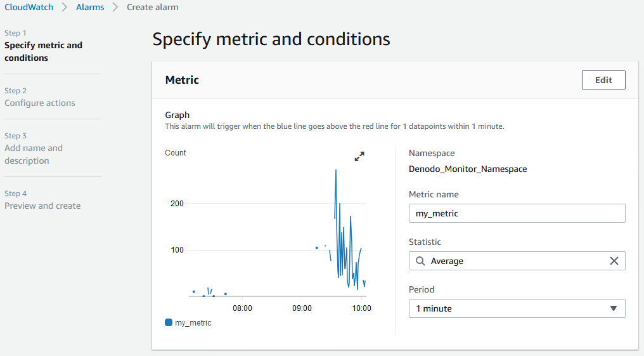The height and width of the screenshot is (356, 644).
Task: Clear the Average statistic with X icon
Action: pos(614,261)
